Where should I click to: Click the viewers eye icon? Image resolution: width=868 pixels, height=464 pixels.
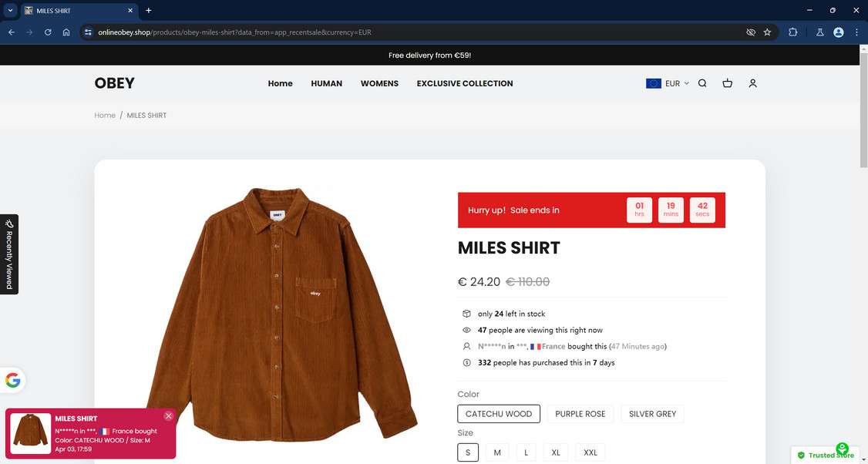466,330
